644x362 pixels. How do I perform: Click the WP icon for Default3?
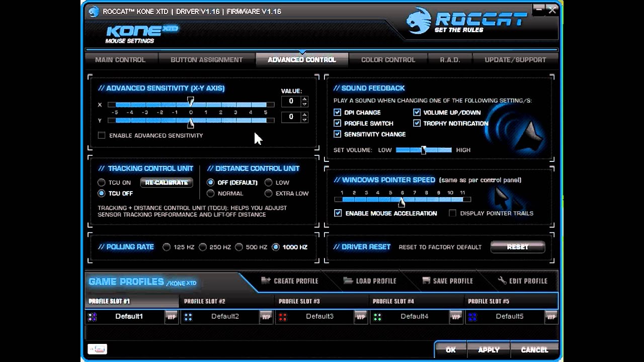[x=361, y=317]
